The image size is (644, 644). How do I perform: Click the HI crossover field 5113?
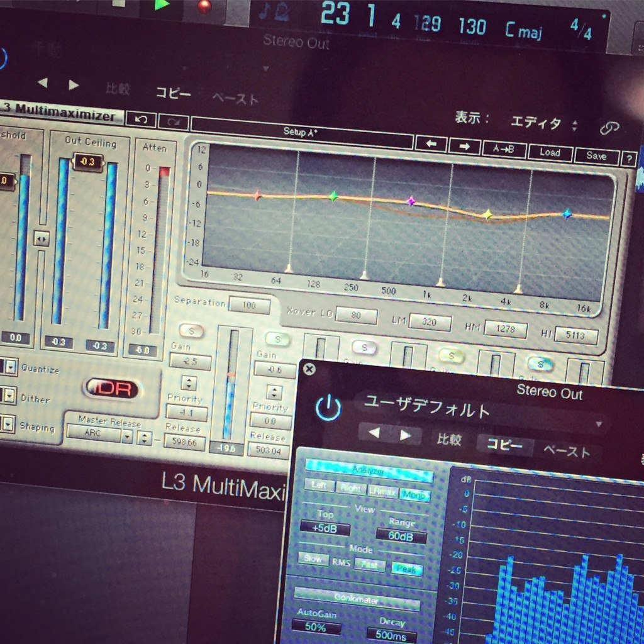[576, 335]
